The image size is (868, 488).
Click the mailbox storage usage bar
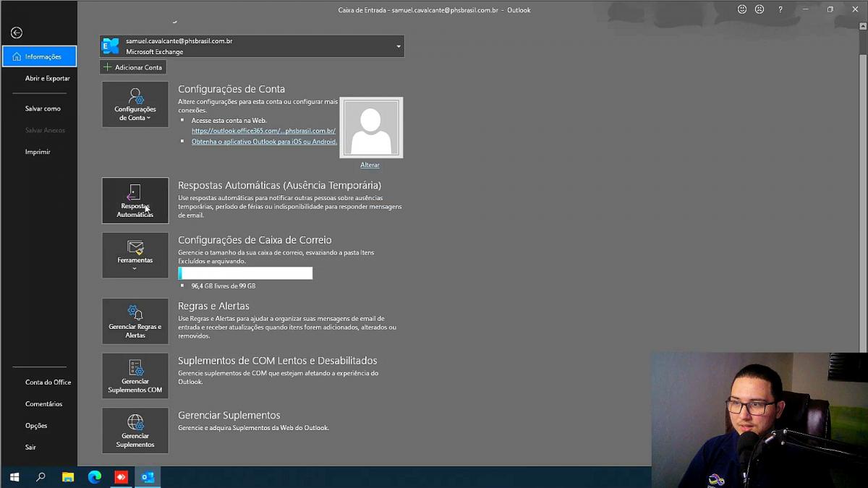245,273
